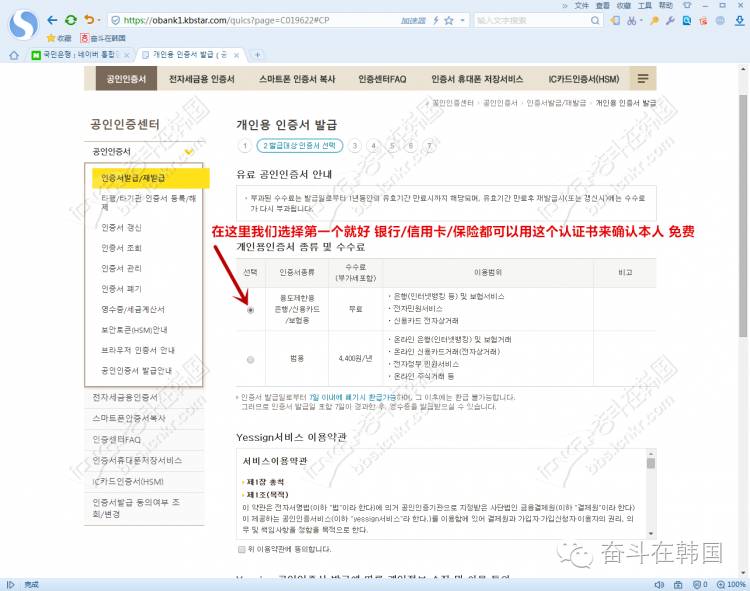This screenshot has width=750, height=591.
Task: Click the red toolbar extension icon
Action: coord(703,21)
